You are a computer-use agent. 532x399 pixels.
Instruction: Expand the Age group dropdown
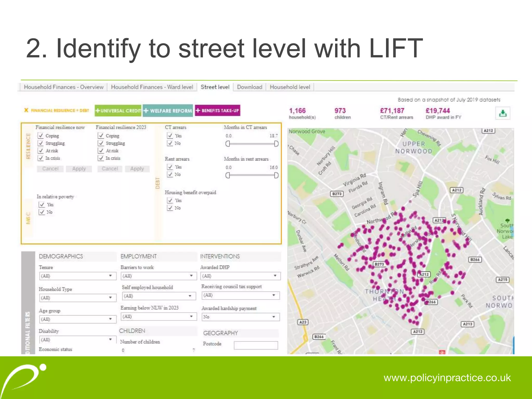(77, 319)
